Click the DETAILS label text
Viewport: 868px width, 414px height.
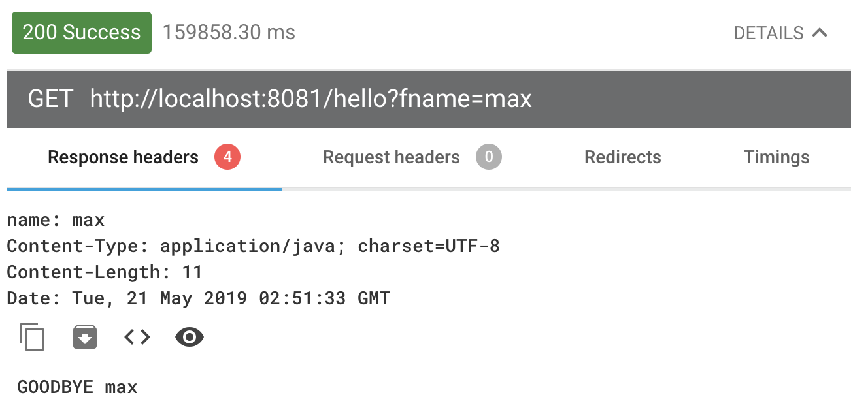[769, 33]
